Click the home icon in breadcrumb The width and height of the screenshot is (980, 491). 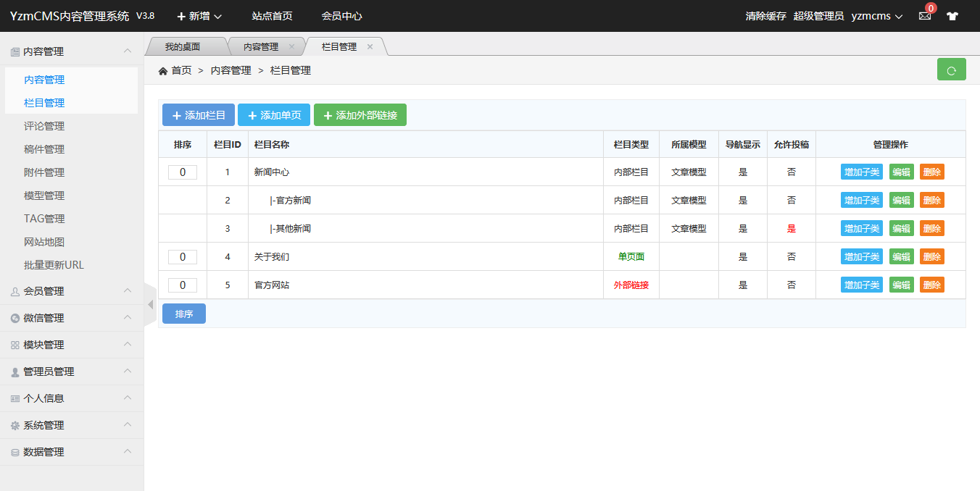pos(163,71)
